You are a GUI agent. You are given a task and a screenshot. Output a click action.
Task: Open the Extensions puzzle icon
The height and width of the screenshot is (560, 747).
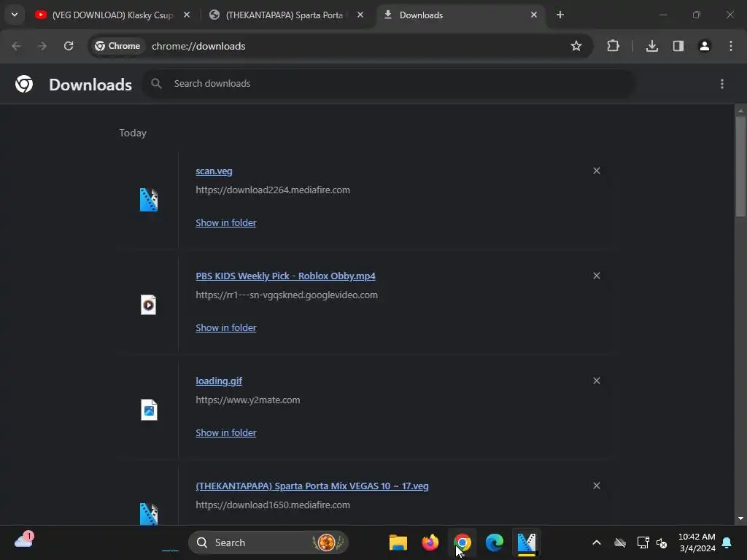click(x=613, y=46)
